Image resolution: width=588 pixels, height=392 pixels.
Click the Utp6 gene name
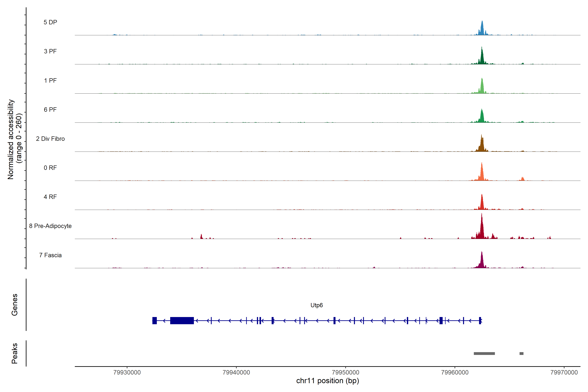pos(317,305)
